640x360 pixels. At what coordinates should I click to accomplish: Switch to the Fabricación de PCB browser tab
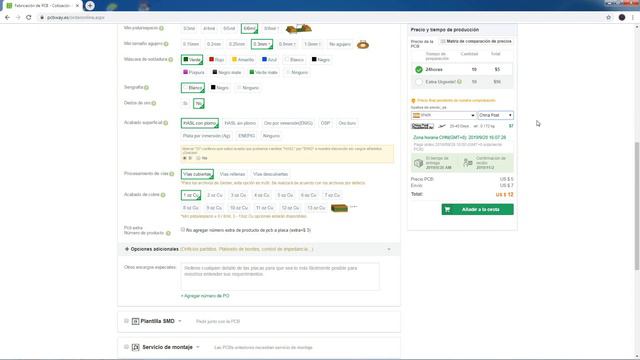42,6
